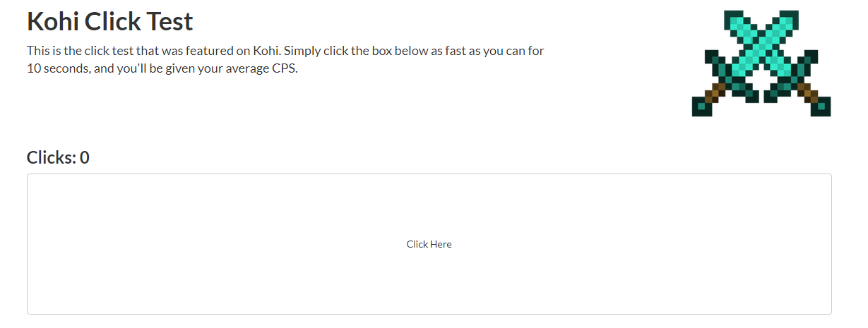
Task: Click the word "Kohi" in the page title
Action: 52,22
